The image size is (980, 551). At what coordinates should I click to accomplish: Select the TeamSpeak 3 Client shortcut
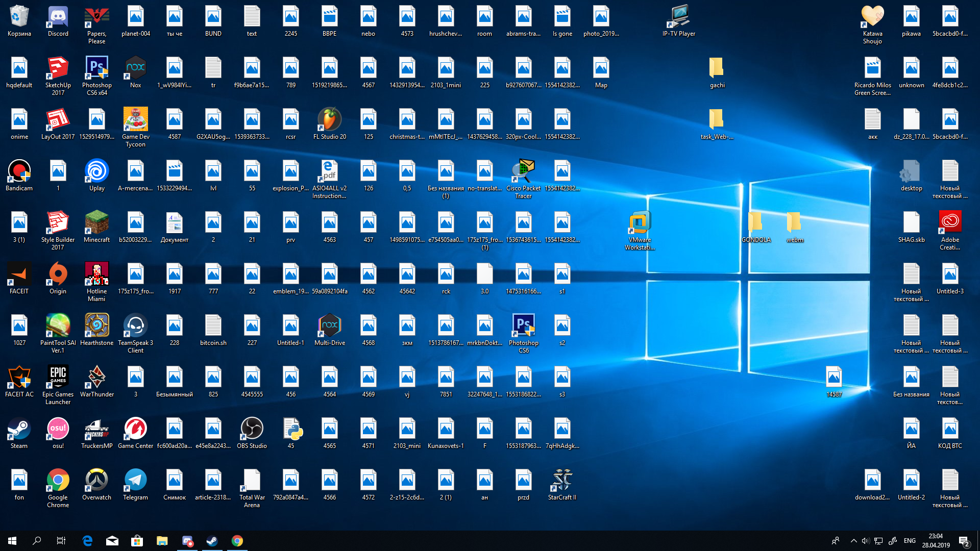point(136,334)
